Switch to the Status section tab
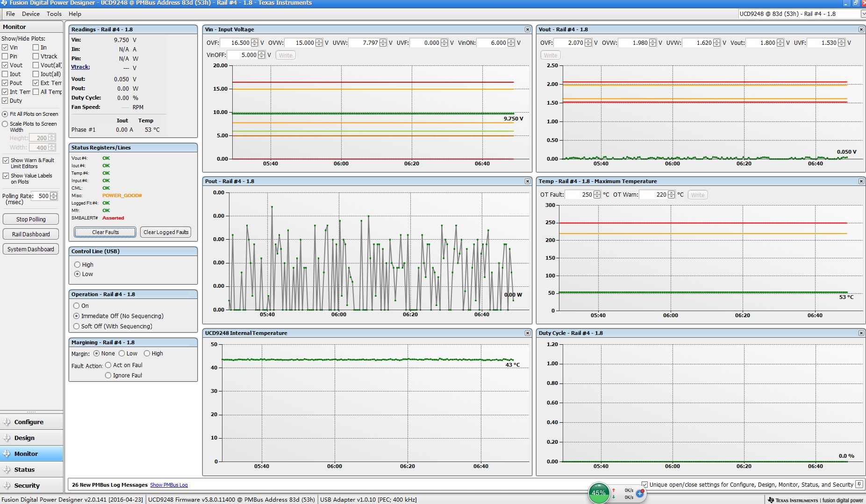This screenshot has width=866, height=504. click(24, 469)
